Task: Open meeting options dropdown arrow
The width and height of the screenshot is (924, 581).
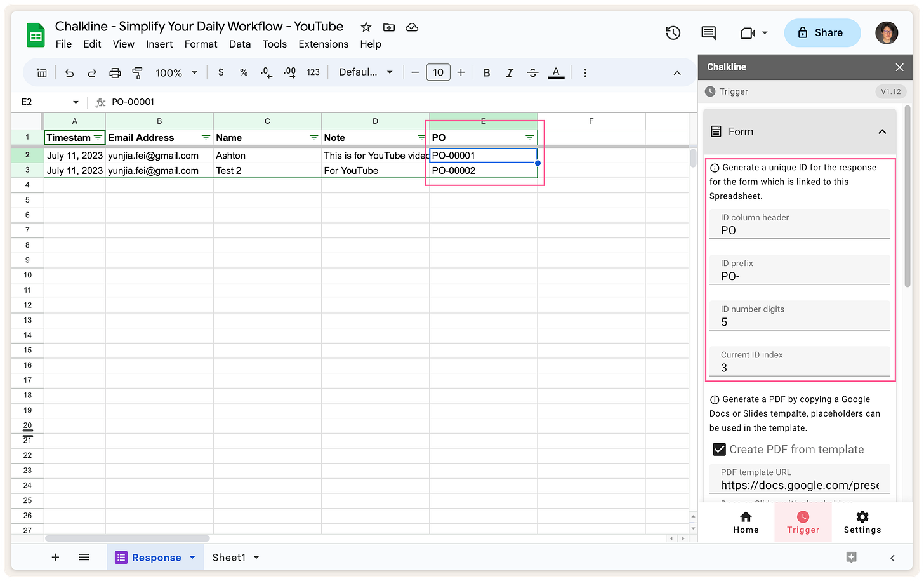Action: [765, 33]
